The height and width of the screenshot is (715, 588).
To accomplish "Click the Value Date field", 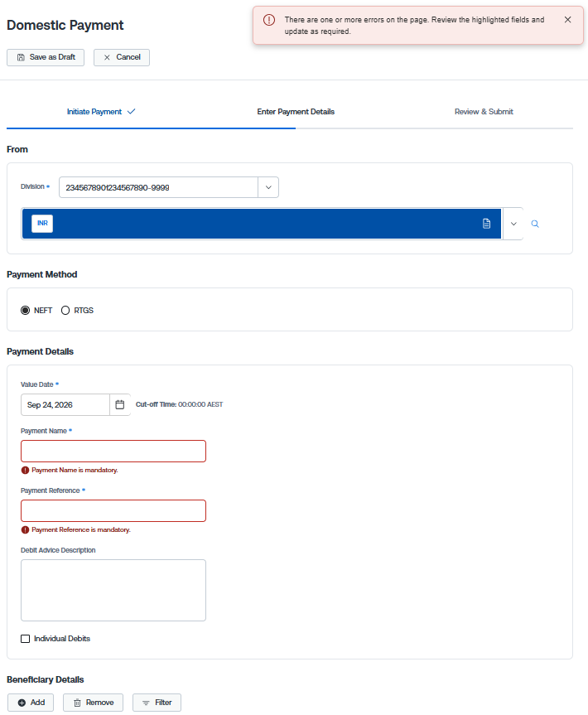I will click(65, 405).
